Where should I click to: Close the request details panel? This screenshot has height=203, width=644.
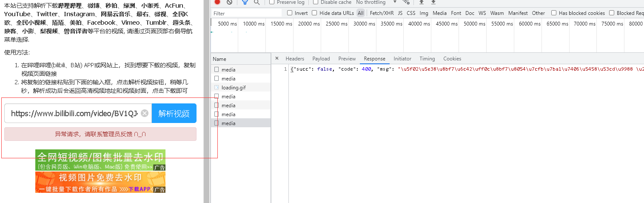[276, 59]
